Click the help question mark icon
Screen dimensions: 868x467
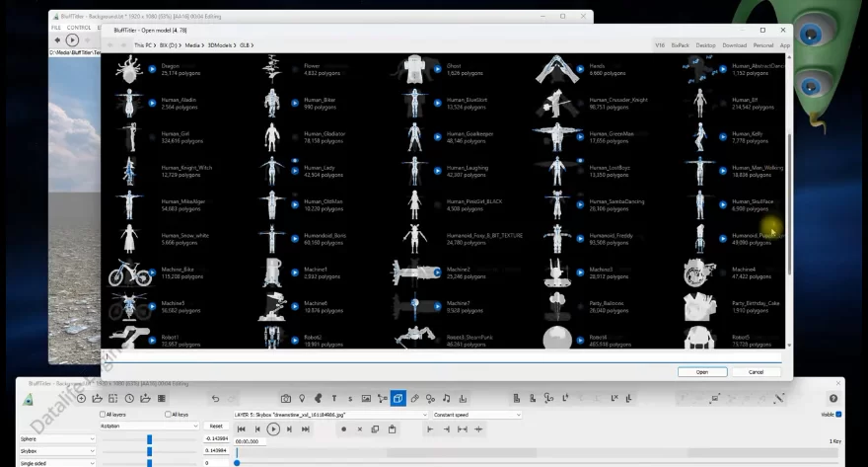click(833, 399)
